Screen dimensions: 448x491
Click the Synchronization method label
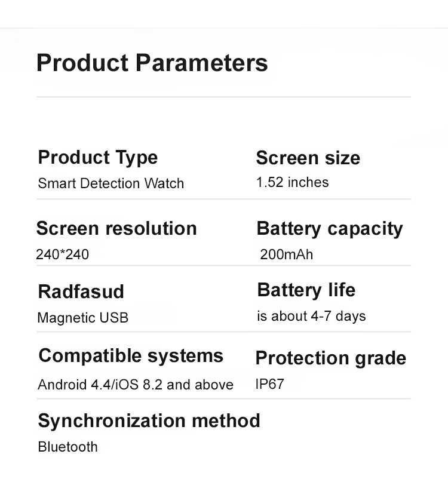pos(149,421)
